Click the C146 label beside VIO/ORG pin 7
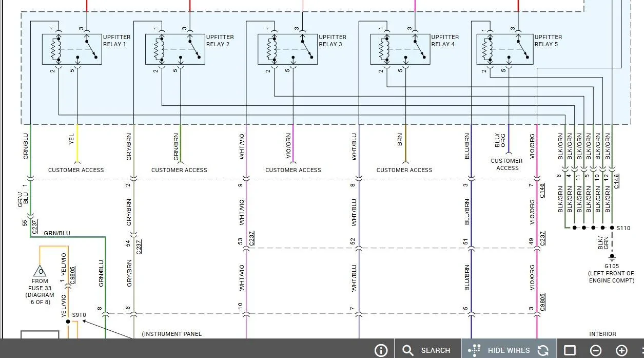This screenshot has height=358, width=644. coord(542,191)
